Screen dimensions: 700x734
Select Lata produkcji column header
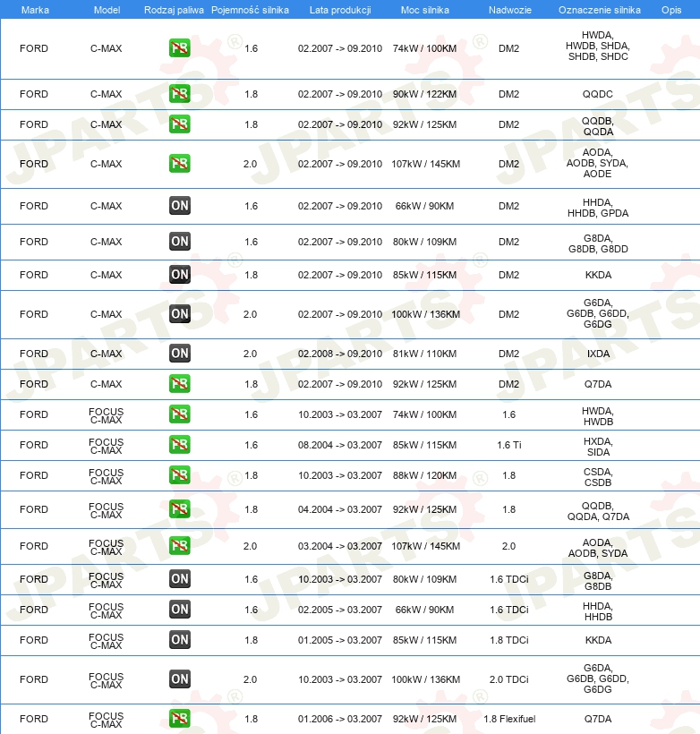(340, 10)
